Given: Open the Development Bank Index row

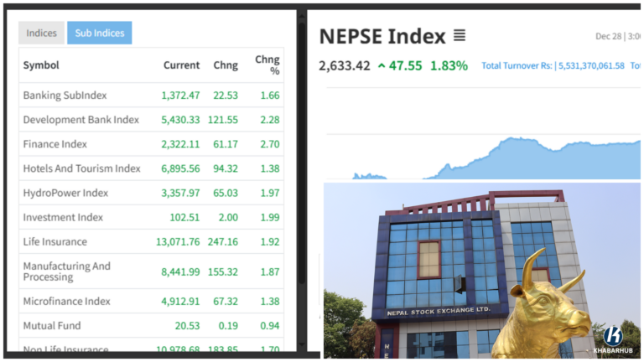Looking at the screenshot, I should click(x=81, y=120).
